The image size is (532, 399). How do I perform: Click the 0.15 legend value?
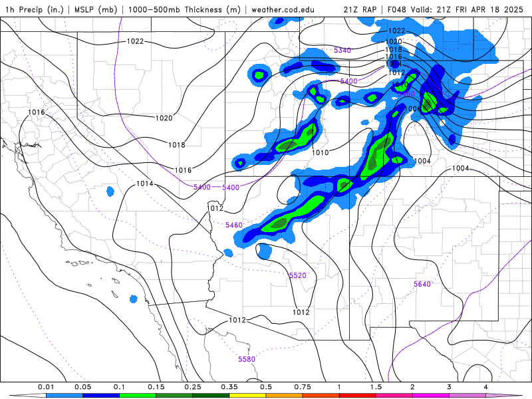coord(156,387)
